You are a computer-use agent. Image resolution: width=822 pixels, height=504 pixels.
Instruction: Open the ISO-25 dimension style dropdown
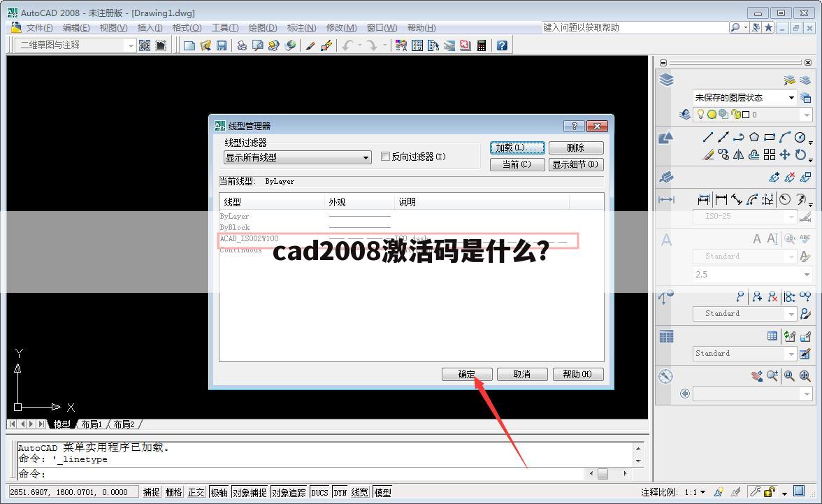point(744,216)
